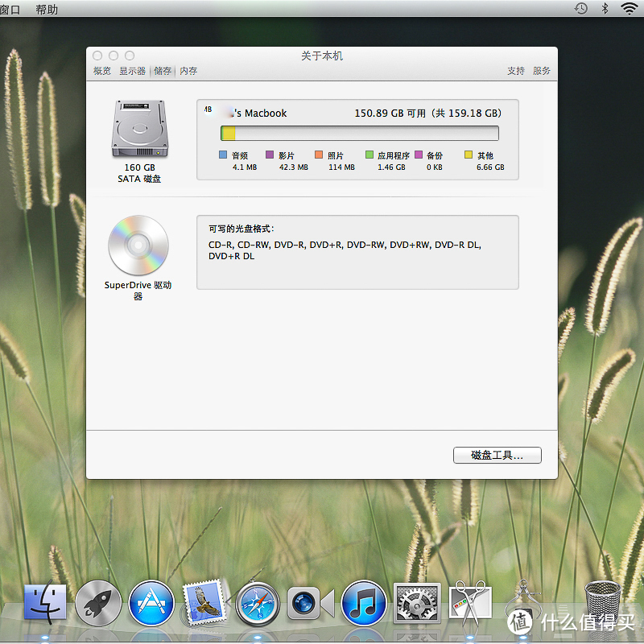Open the Trash from the Dock
The height and width of the screenshot is (644, 644).
coord(602,602)
